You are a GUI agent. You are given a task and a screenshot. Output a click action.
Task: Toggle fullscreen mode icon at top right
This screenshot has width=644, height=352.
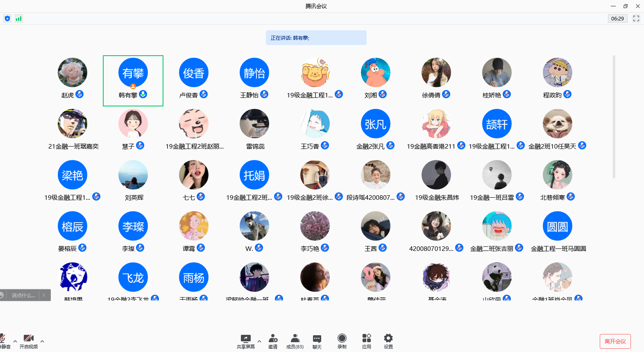tap(636, 18)
